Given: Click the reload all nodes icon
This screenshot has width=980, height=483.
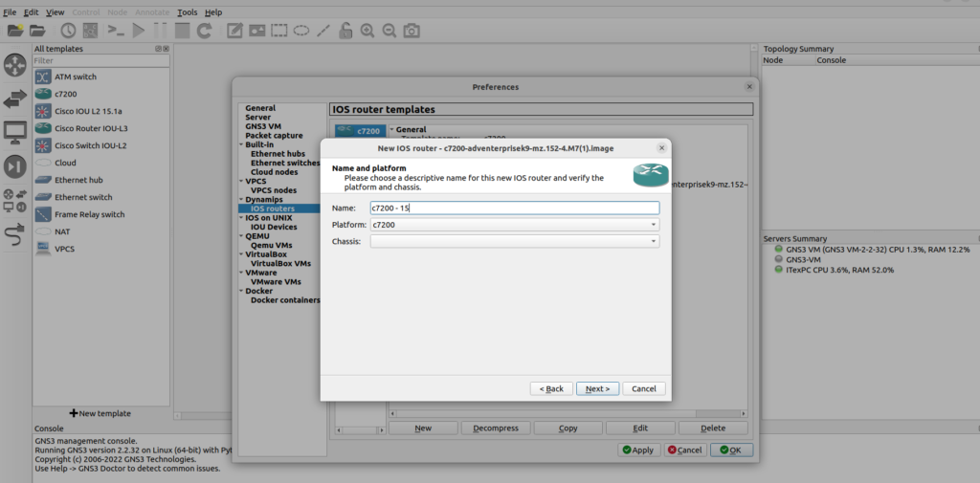Looking at the screenshot, I should click(x=204, y=31).
